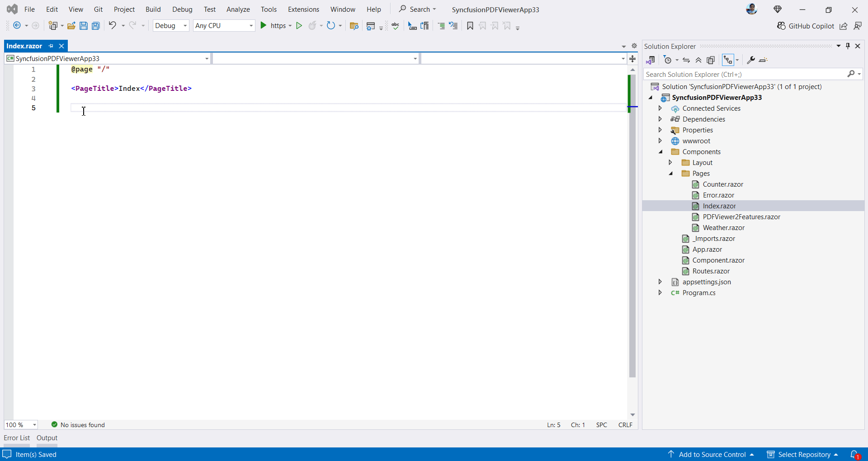Save all files with Save All icon
Screen dimensions: 868x461
[95, 26]
